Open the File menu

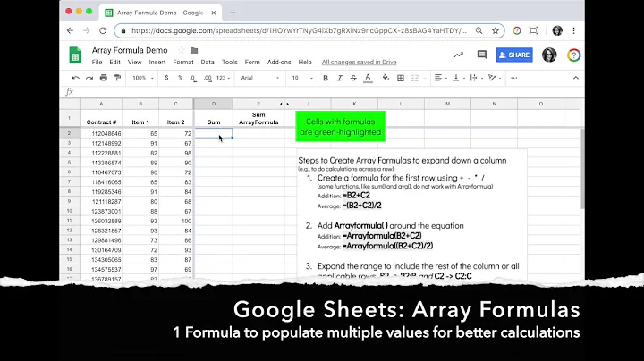[97, 62]
